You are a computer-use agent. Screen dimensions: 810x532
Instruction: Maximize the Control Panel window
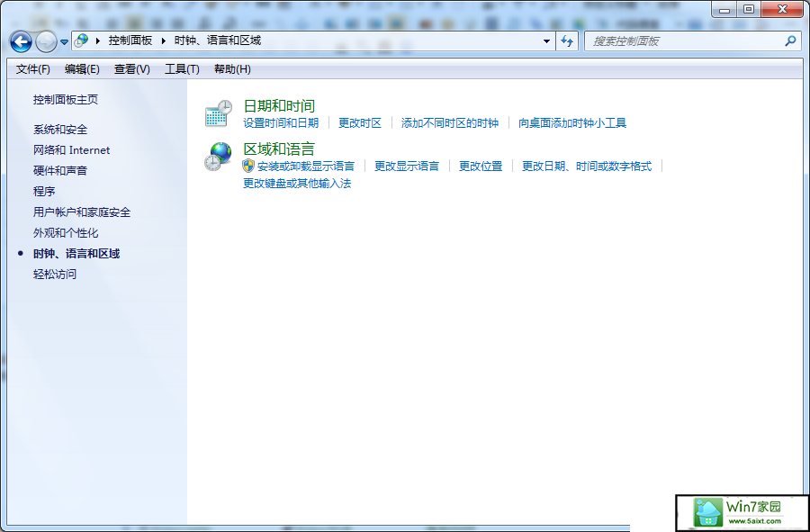click(749, 9)
